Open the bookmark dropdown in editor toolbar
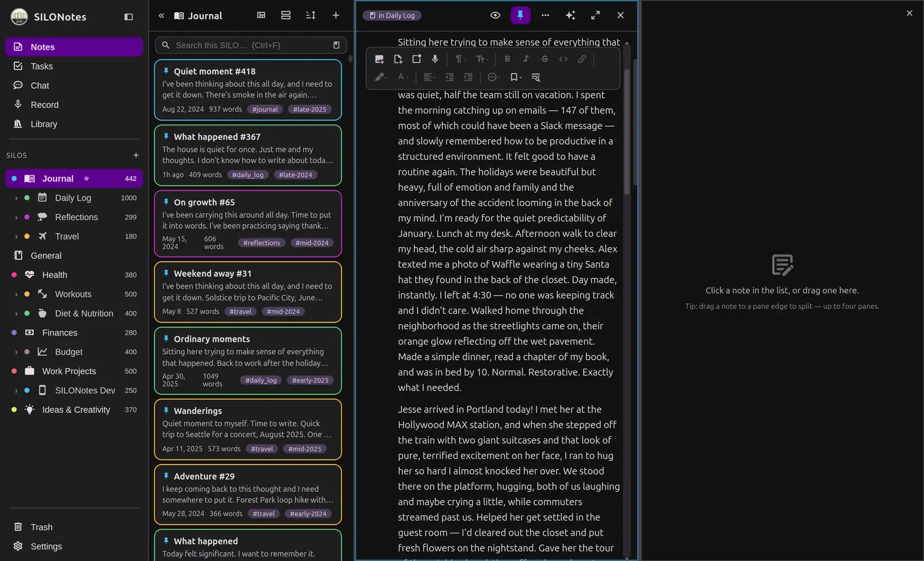 click(516, 77)
